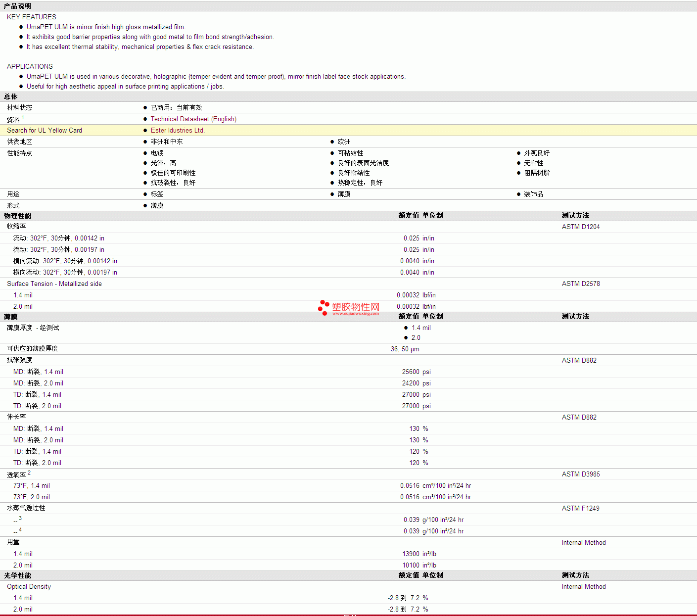
Task: Select the 抗张强度 property label
Action: coord(20,360)
